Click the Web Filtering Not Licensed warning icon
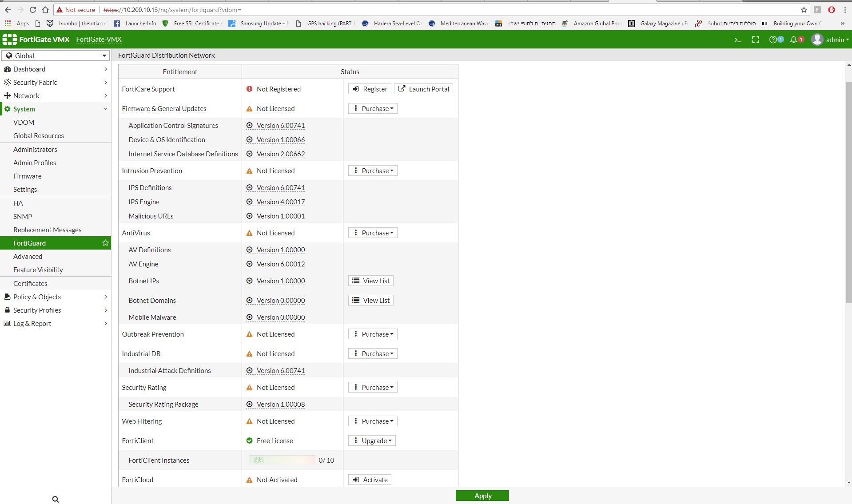Image resolution: width=852 pixels, height=504 pixels. 249,421
